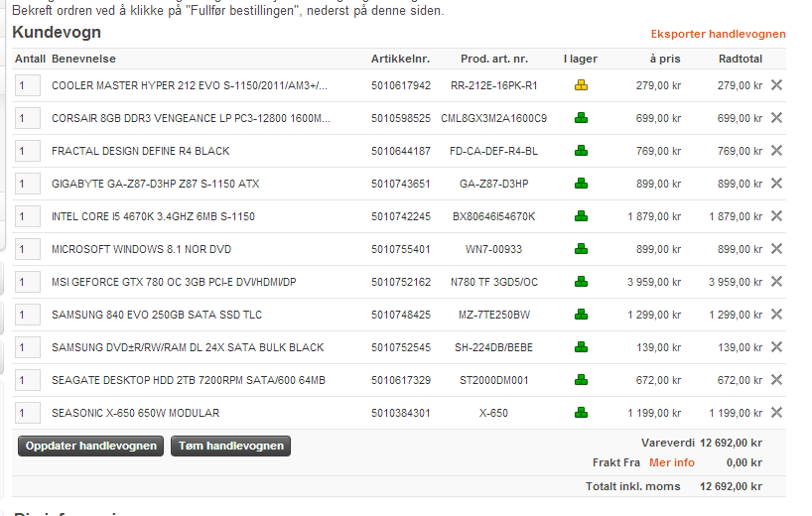812x516 pixels.
Task: Edit quantity for Seagate Desktop HDD 2TB
Action: pyautogui.click(x=28, y=380)
